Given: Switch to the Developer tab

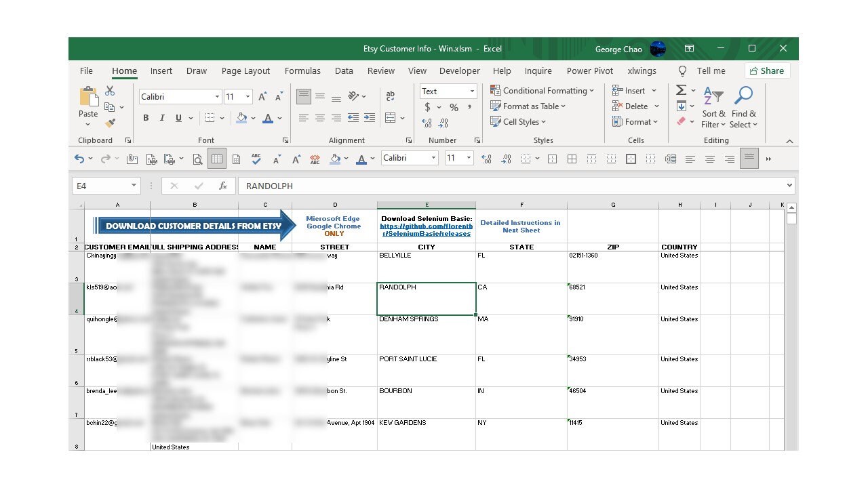Looking at the screenshot, I should (460, 70).
